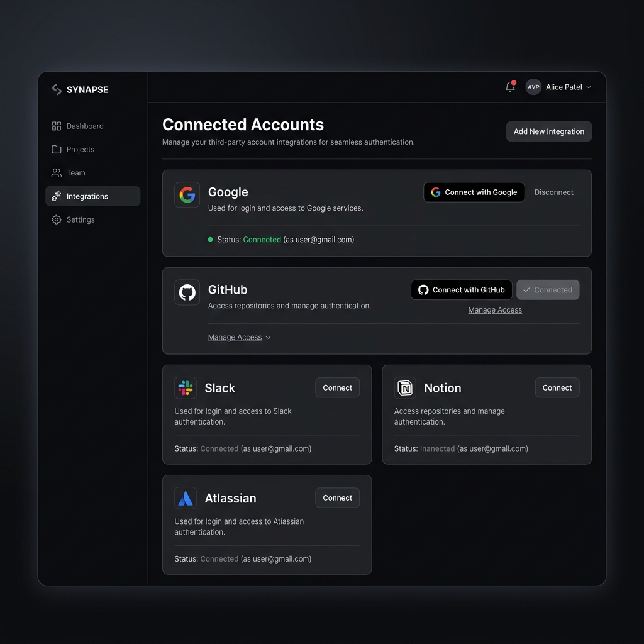This screenshot has height=644, width=644.
Task: Open Manage Access link under GitHub buttons
Action: tap(495, 310)
